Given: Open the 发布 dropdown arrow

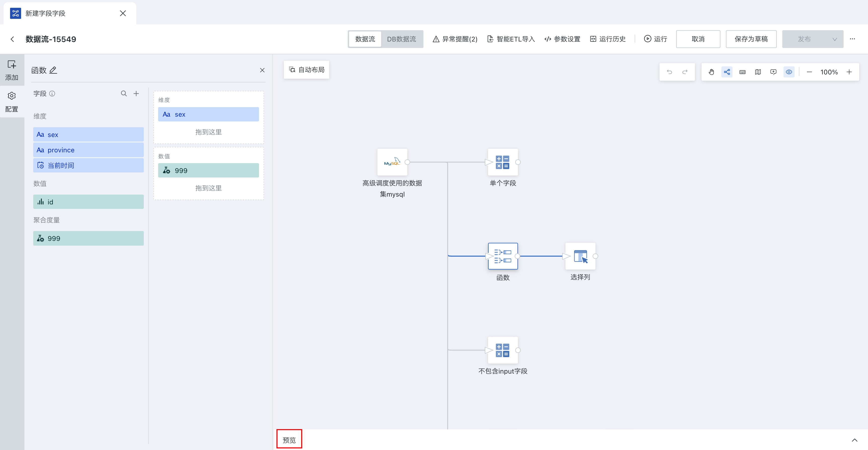Looking at the screenshot, I should pos(834,39).
